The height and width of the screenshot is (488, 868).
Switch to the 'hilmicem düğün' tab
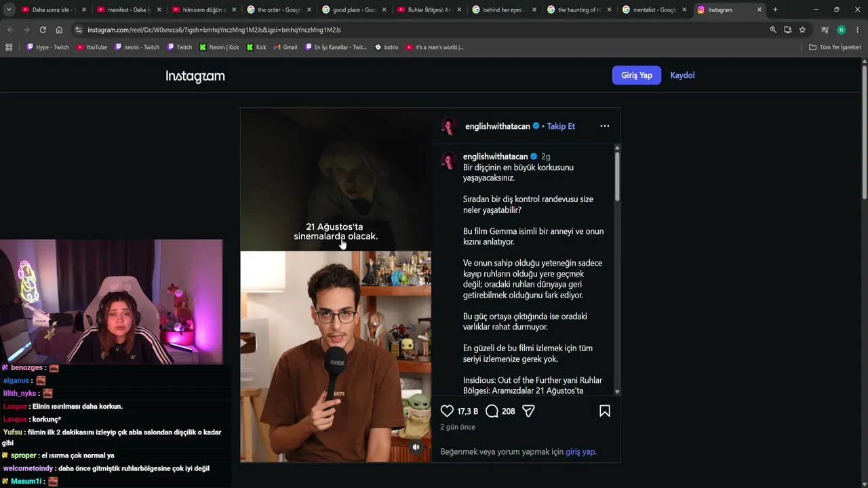click(202, 9)
